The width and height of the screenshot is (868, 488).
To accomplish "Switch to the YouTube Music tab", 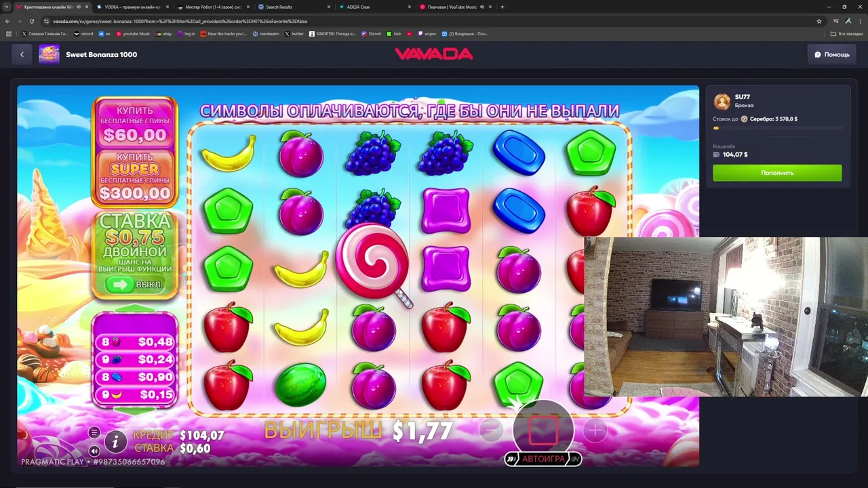I will [x=456, y=7].
